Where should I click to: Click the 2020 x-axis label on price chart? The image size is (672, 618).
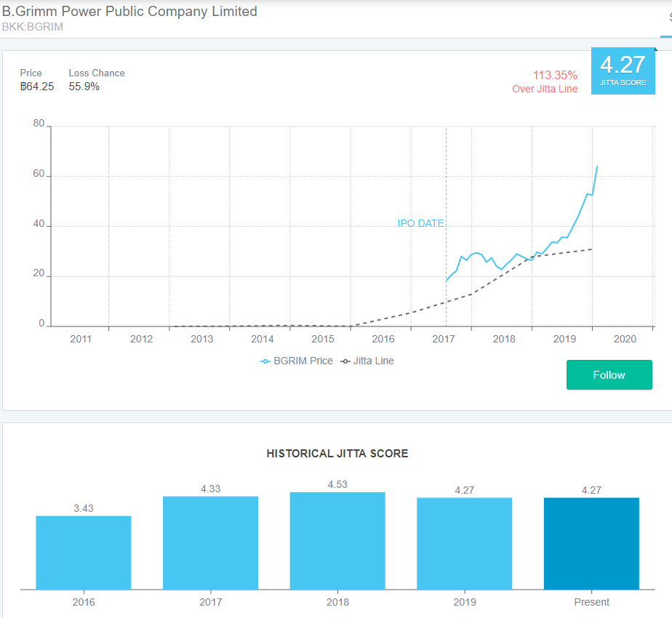625,339
